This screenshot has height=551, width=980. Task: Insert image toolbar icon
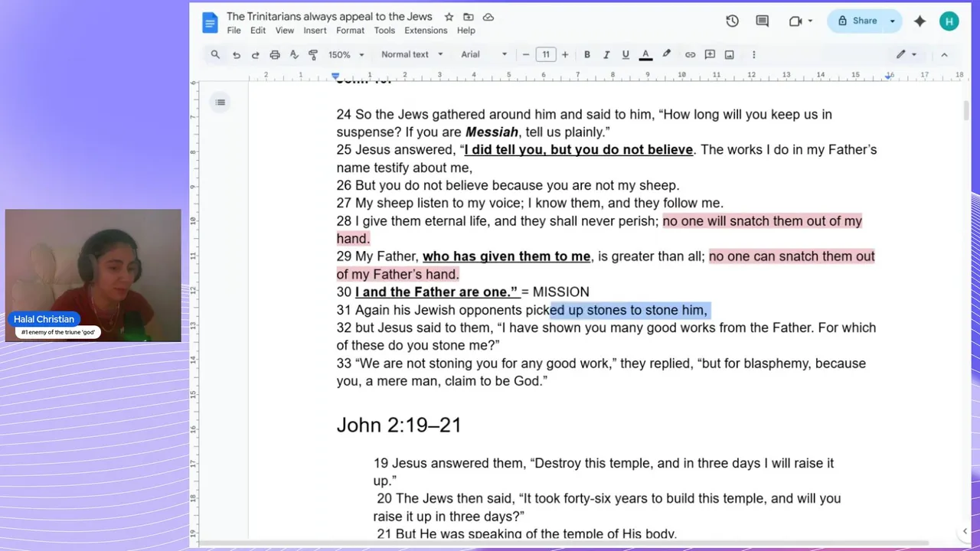pyautogui.click(x=729, y=54)
